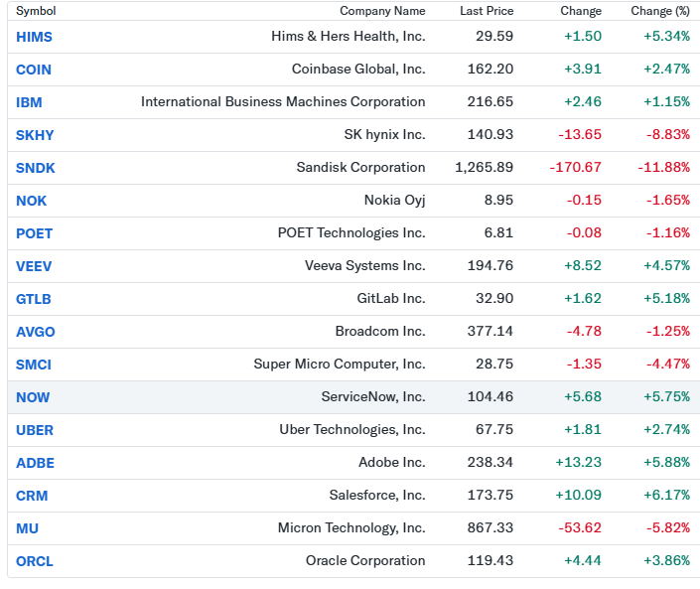Viewport: 700px width, 589px height.
Task: Select company name Coinbase Global, Inc.
Action: click(x=358, y=69)
